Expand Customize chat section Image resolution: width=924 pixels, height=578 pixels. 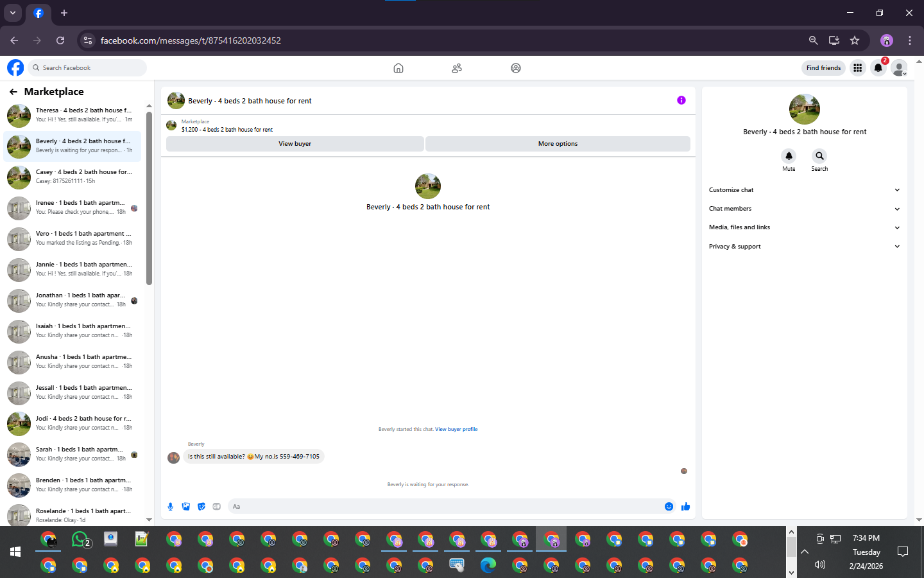[804, 190]
